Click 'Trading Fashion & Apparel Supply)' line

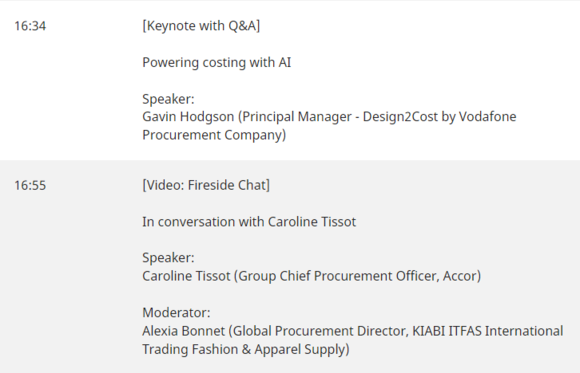[246, 349]
